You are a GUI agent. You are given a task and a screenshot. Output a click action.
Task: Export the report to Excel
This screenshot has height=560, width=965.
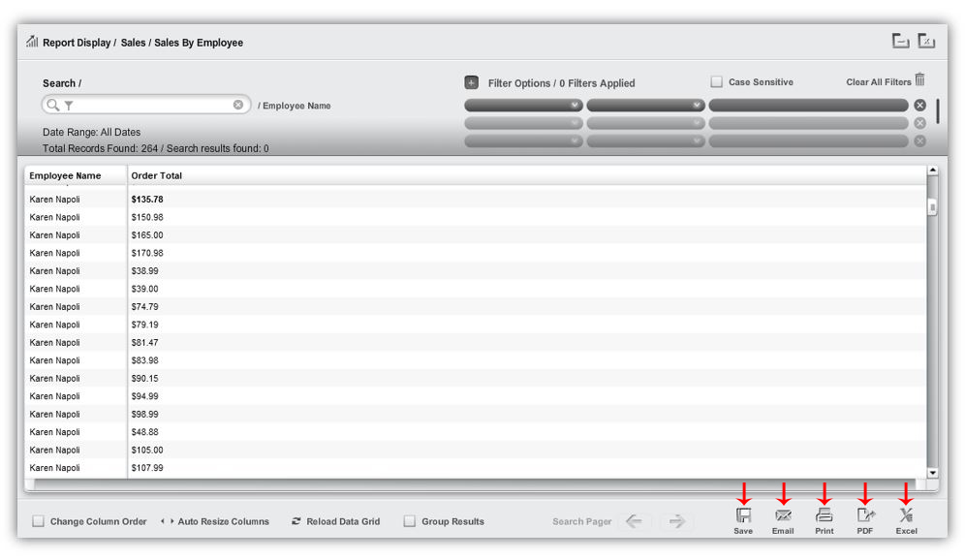906,516
